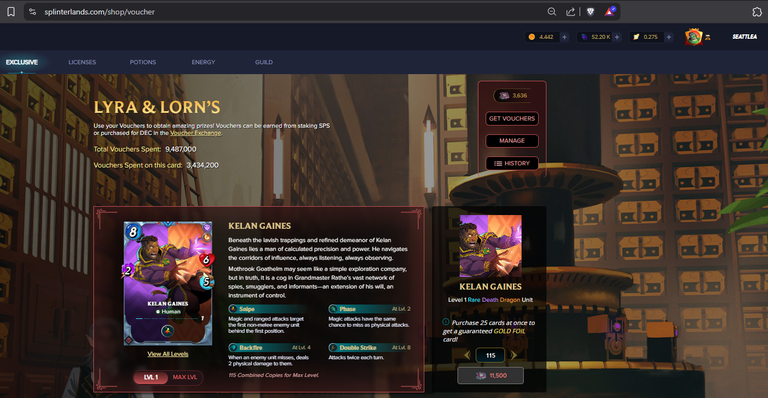Open the Voucher Exchange link

[195, 133]
